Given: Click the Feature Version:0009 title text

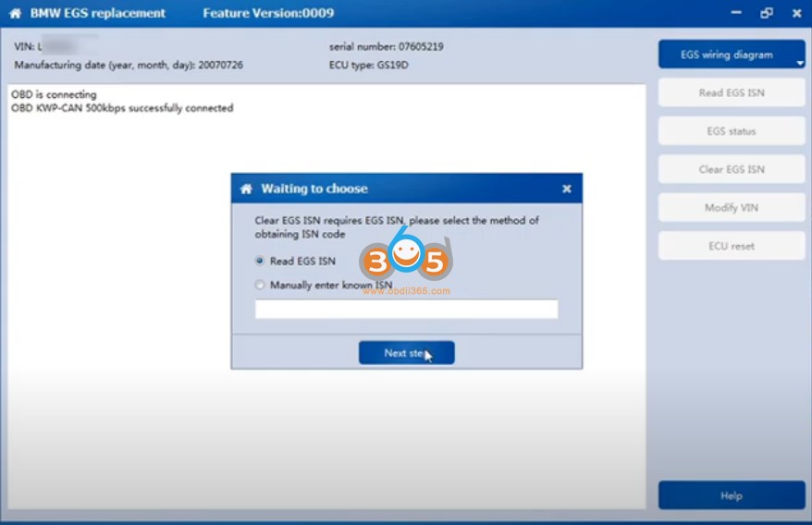Looking at the screenshot, I should point(268,14).
